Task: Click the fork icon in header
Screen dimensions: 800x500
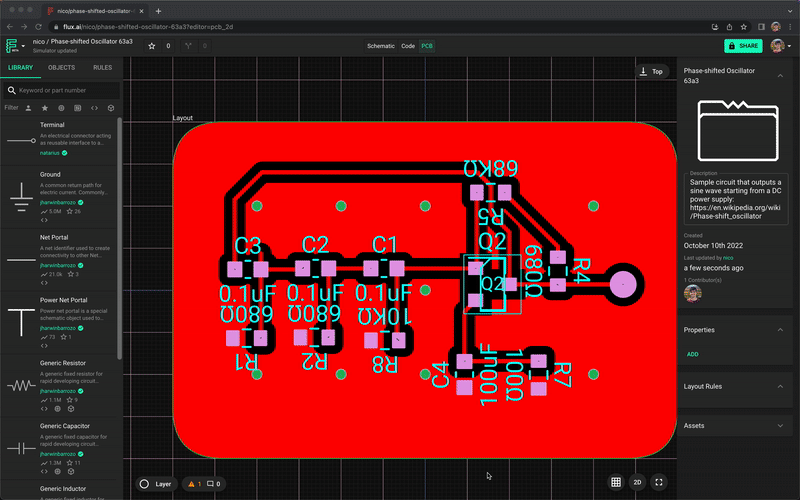Action: [x=189, y=46]
